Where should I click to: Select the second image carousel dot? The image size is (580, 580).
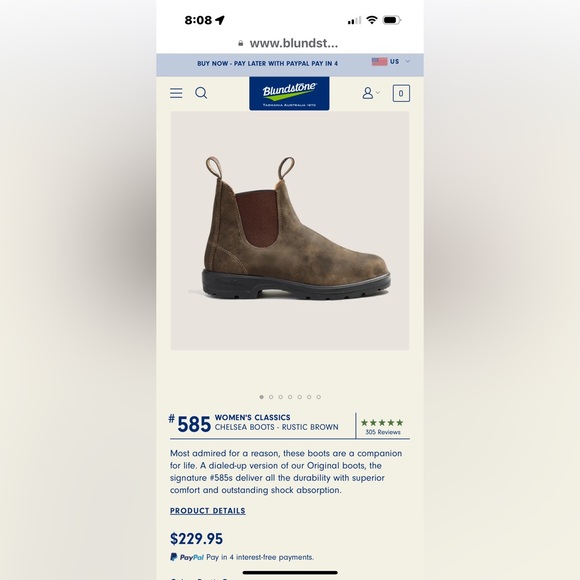tap(271, 397)
